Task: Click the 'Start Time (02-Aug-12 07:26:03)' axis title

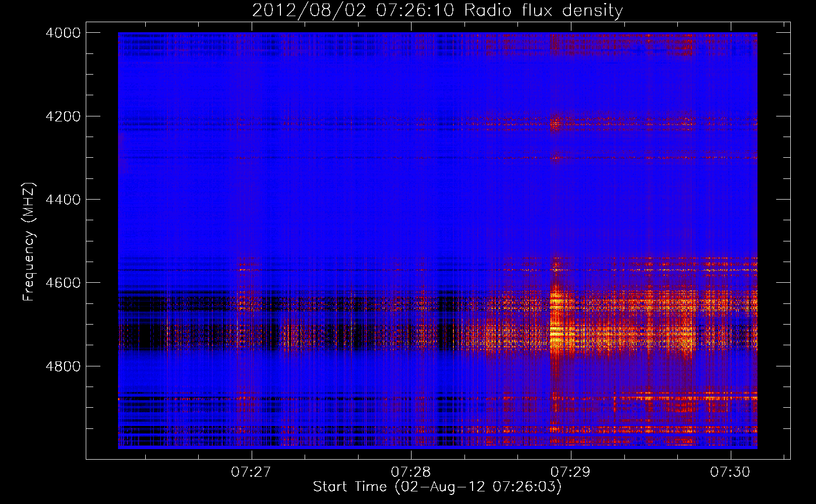Action: click(437, 487)
